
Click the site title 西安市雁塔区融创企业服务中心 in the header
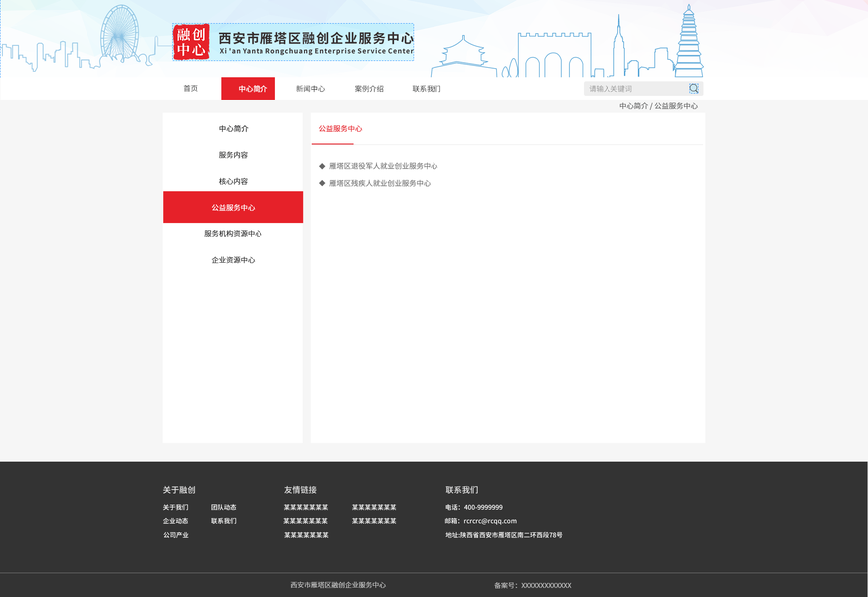pos(315,38)
